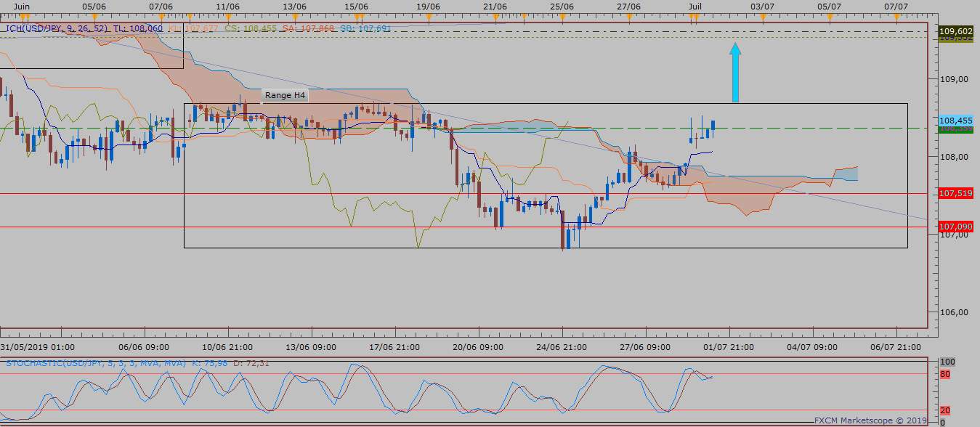Click the 106,00 price axis label
The height and width of the screenshot is (427, 980).
tap(953, 312)
